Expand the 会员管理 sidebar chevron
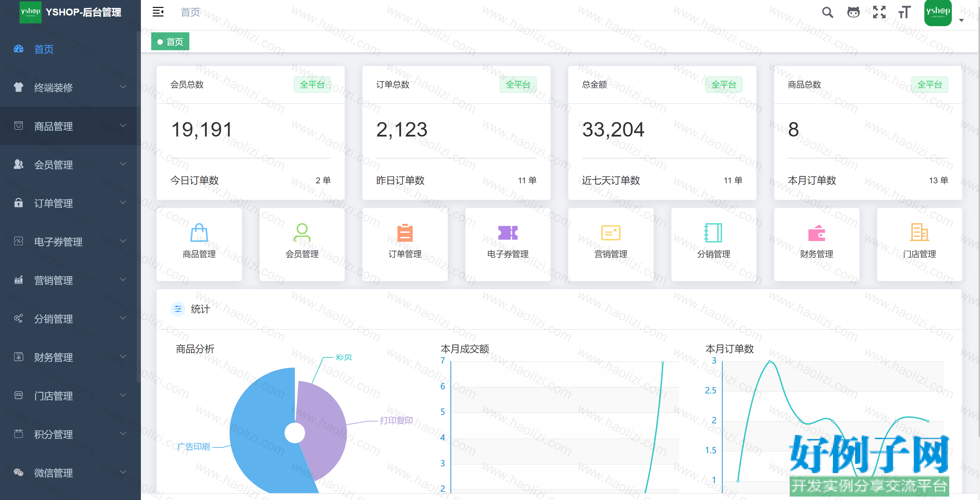This screenshot has width=980, height=500. point(123,164)
